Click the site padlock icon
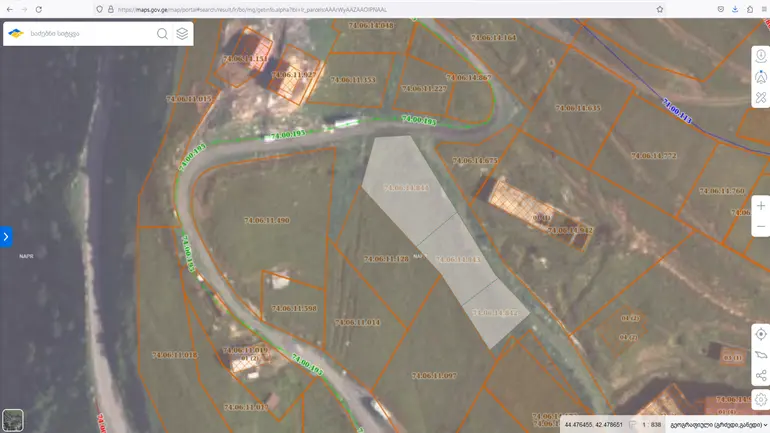The height and width of the screenshot is (433, 770). point(110,9)
